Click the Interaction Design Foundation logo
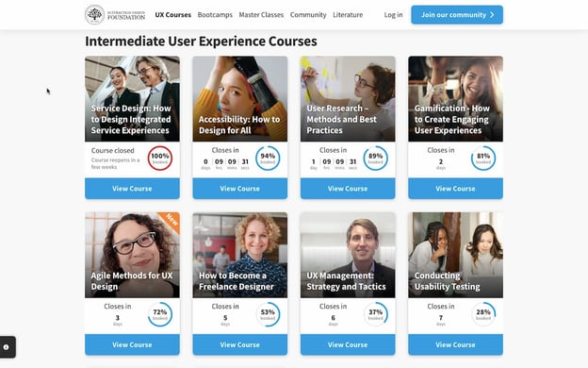 (115, 15)
